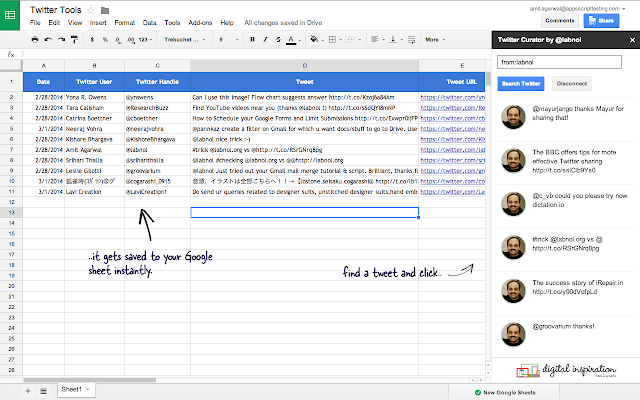Open the Sheet1 tab dropdown arrow

pos(87,389)
